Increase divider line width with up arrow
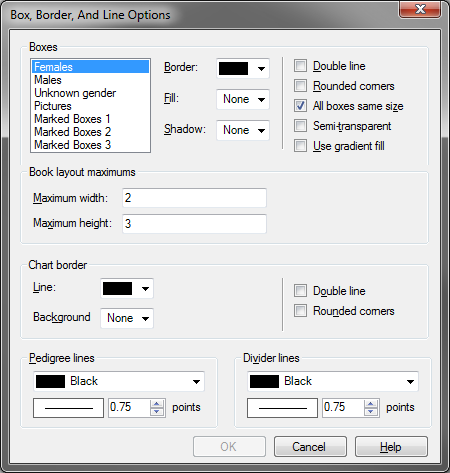 coord(371,404)
